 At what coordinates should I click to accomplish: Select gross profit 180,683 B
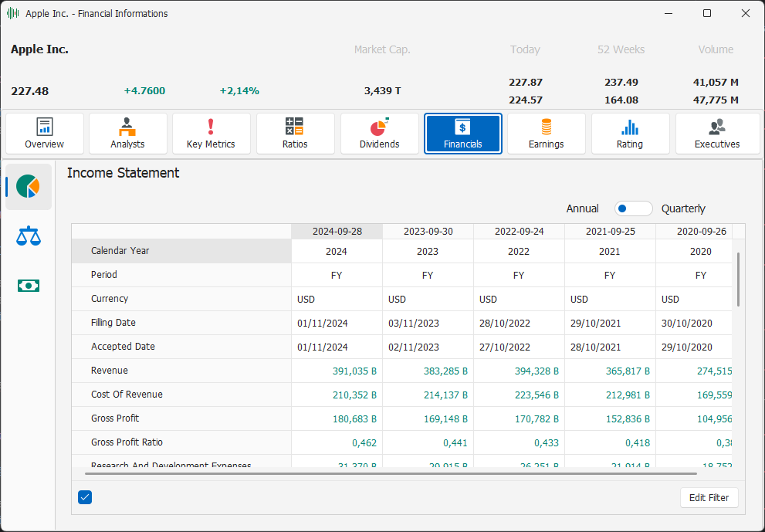click(354, 419)
